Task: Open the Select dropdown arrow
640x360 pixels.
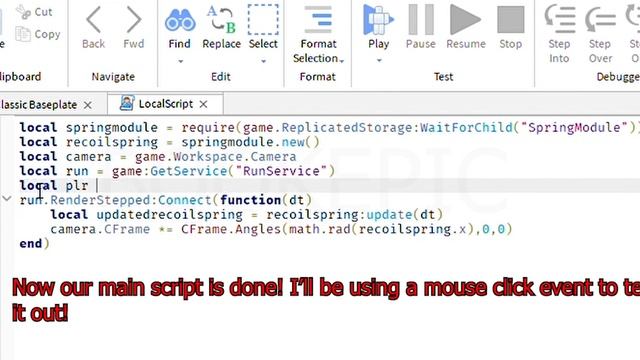Action: coord(264,61)
